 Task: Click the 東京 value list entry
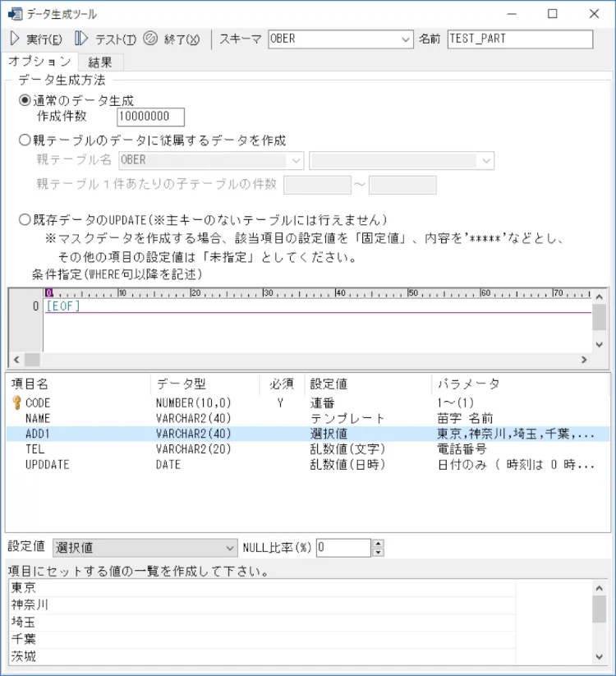coord(263,587)
